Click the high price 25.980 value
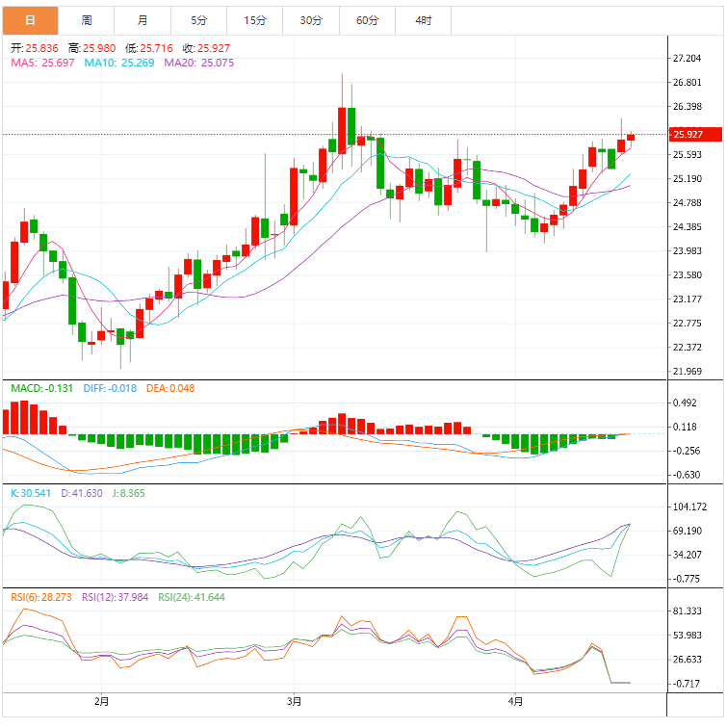The height and width of the screenshot is (728, 727). (99, 48)
